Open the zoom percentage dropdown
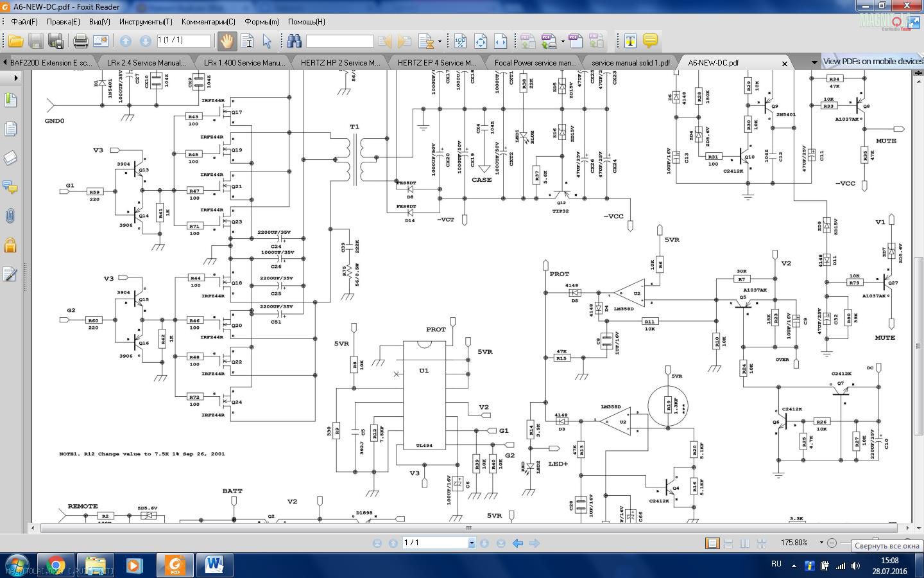The width and height of the screenshot is (924, 578). tap(821, 543)
